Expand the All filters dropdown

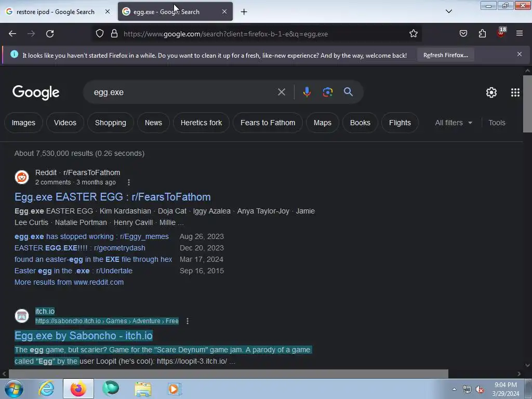(454, 123)
